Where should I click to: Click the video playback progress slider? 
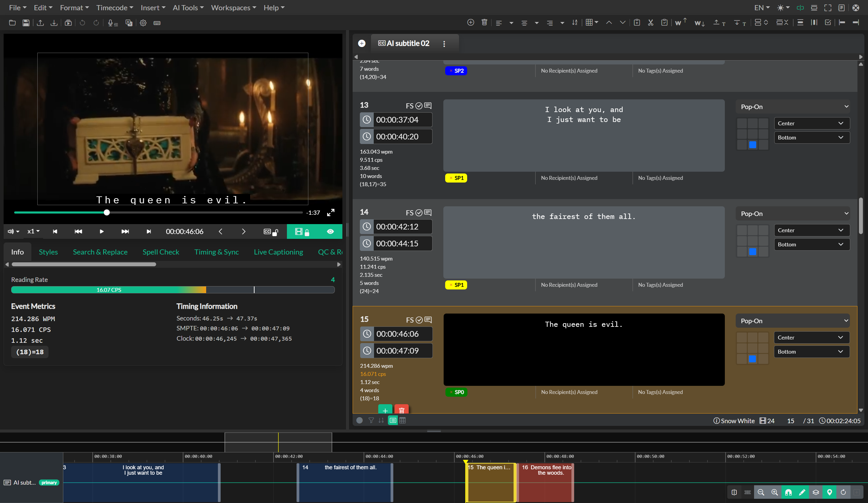click(x=158, y=212)
